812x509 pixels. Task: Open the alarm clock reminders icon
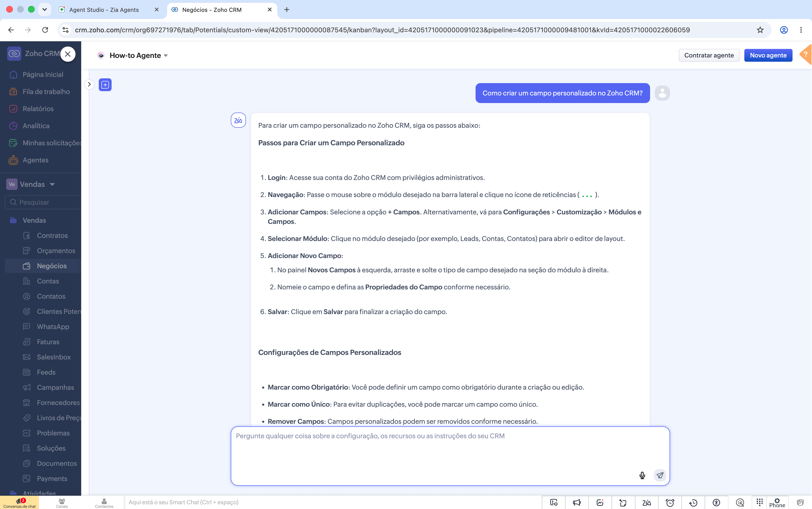(670, 503)
